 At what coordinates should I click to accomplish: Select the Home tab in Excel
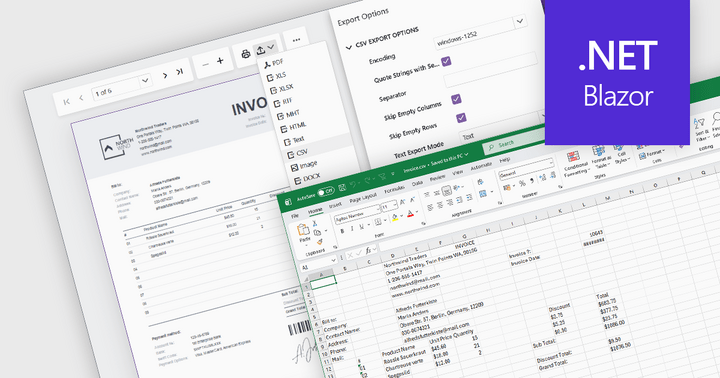315,210
